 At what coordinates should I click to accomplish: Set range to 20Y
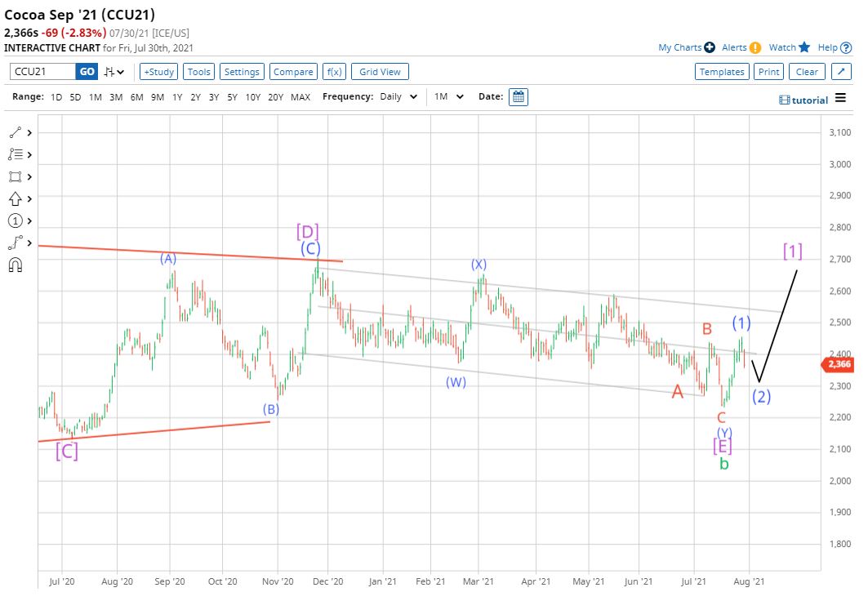point(276,97)
